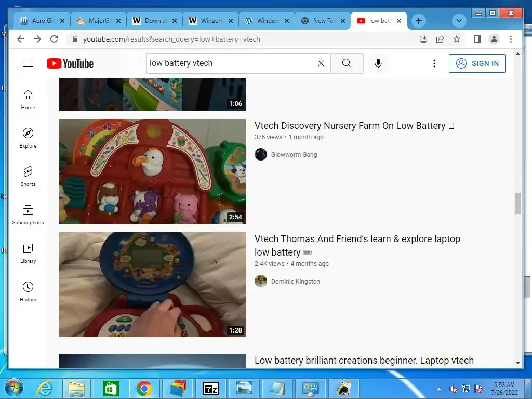The width and height of the screenshot is (532, 399).
Task: Open Shorts in the sidebar
Action: point(28,176)
